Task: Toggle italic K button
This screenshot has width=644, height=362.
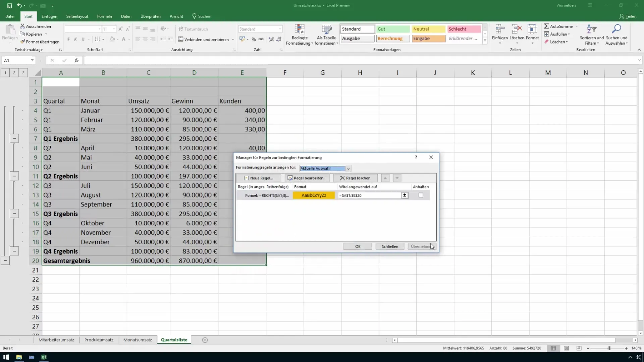Action: tap(75, 39)
